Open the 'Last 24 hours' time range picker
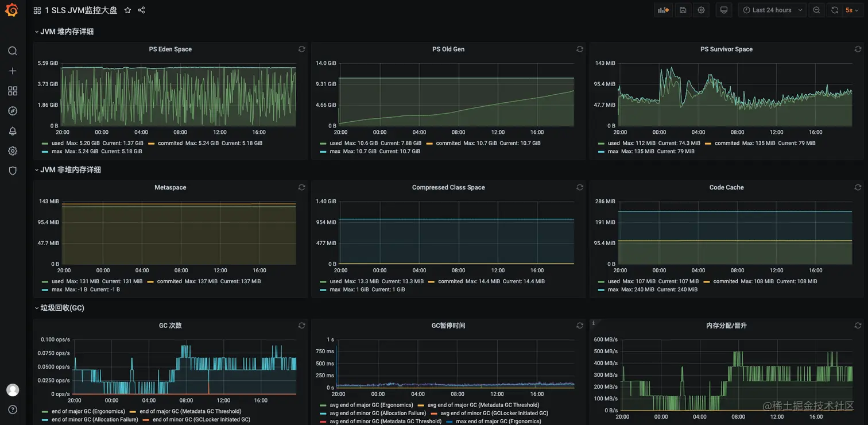Image resolution: width=868 pixels, height=425 pixels. 772,10
